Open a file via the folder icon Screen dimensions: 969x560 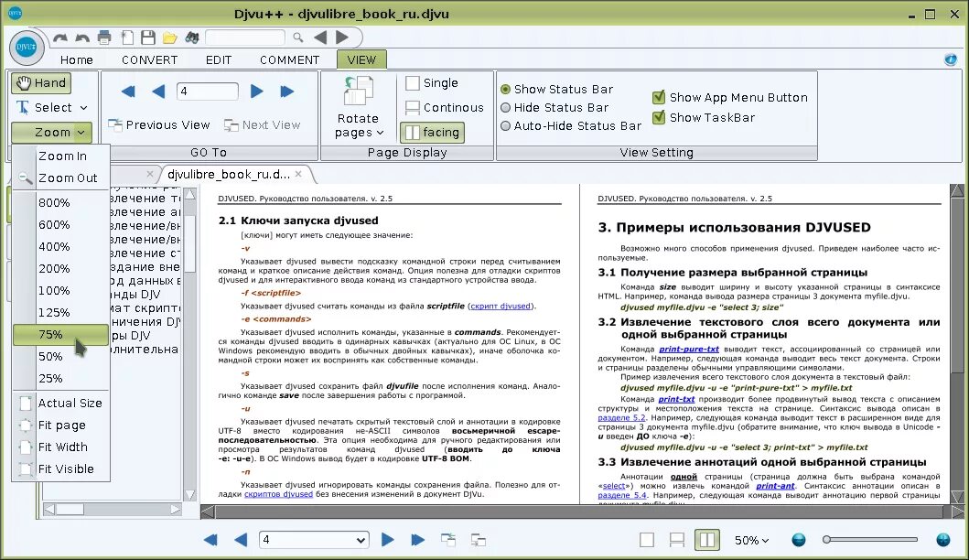[170, 38]
